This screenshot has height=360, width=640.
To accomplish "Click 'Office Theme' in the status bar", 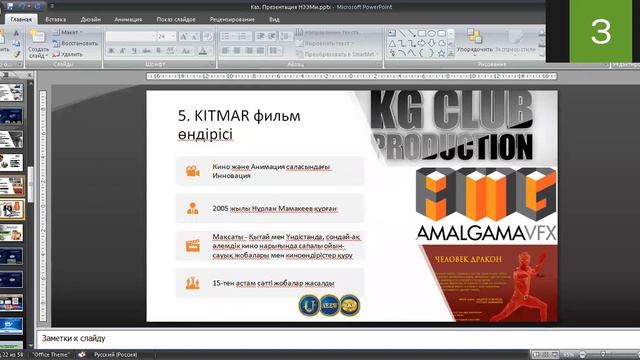I will pyautogui.click(x=51, y=354).
